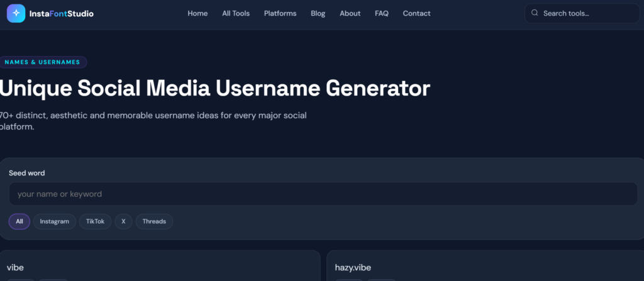Click the magnifier icon in search box
The height and width of the screenshot is (281, 644).
tap(535, 13)
